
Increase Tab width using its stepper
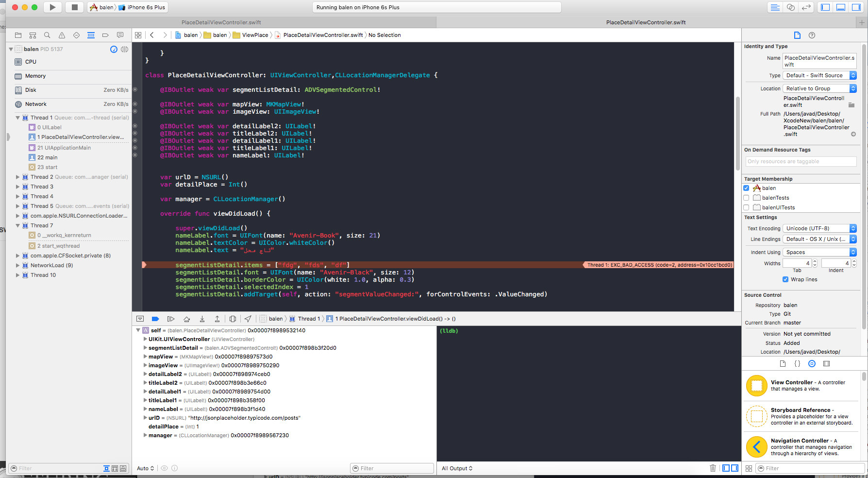[x=815, y=261]
